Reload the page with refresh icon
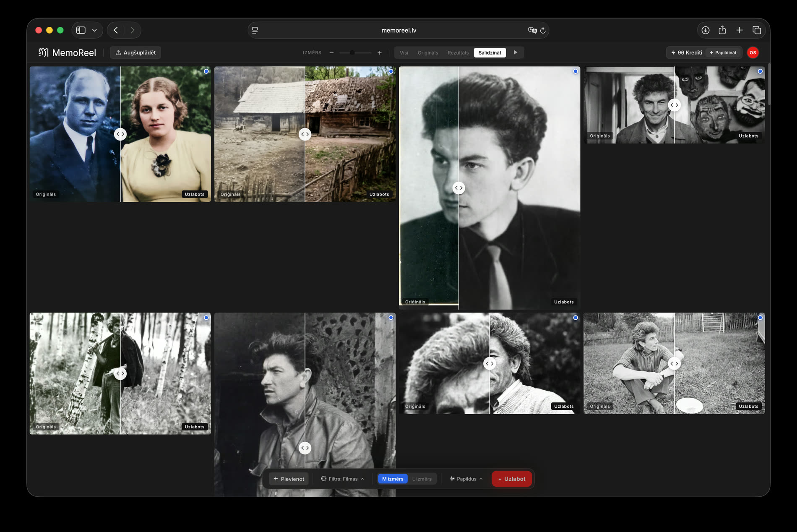Viewport: 797px width, 532px height. [543, 30]
